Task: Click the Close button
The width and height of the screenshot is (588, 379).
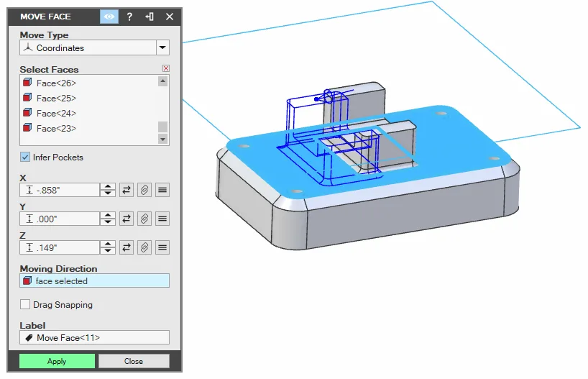Action: tap(134, 361)
